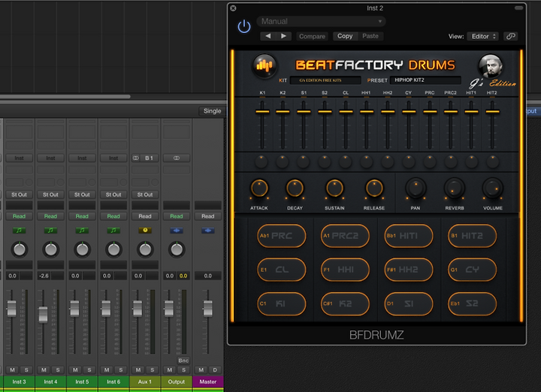The image size is (541, 392).
Task: Click Output channel blue icon
Action: (x=177, y=231)
